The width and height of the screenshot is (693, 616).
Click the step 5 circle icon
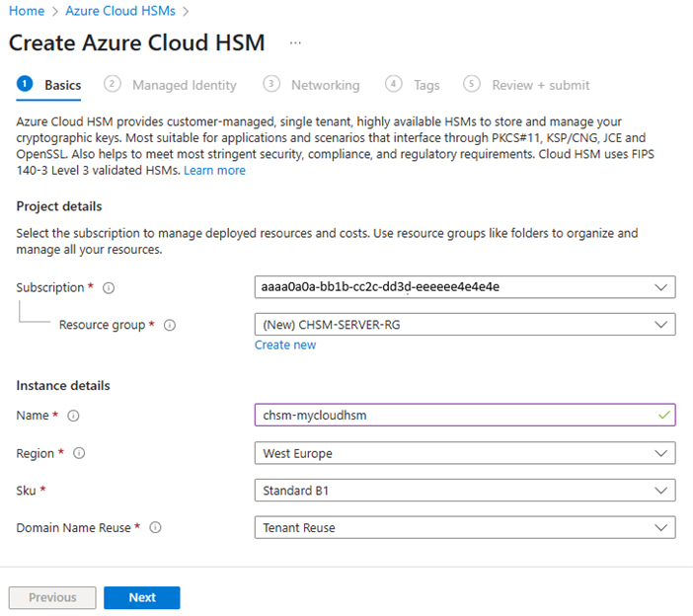coord(472,85)
